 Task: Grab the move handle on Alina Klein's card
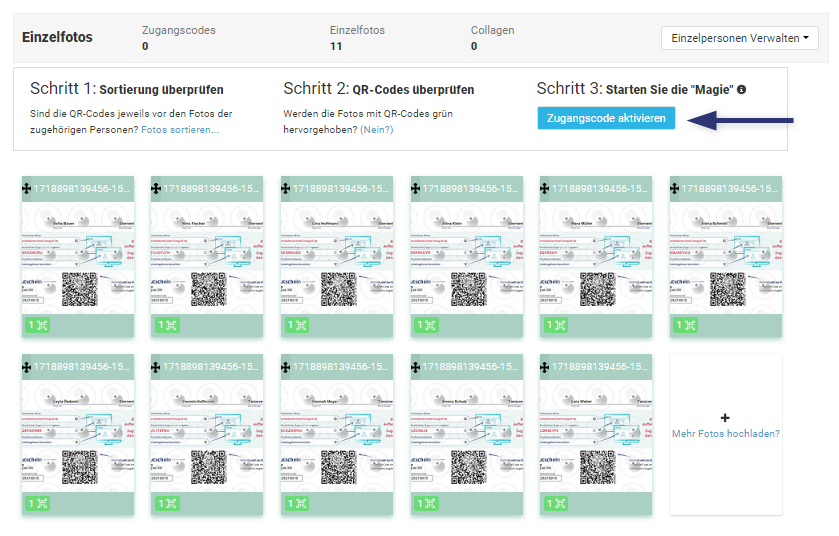[x=415, y=189]
